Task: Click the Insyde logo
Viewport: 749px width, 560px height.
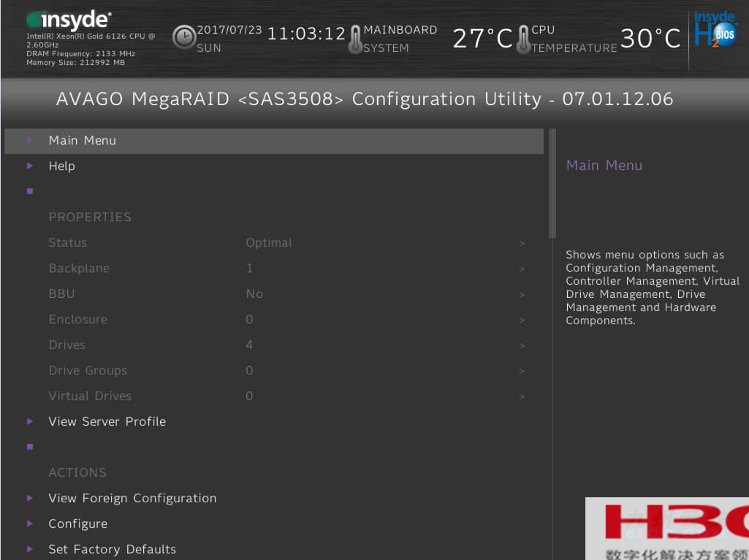Action: click(x=69, y=20)
